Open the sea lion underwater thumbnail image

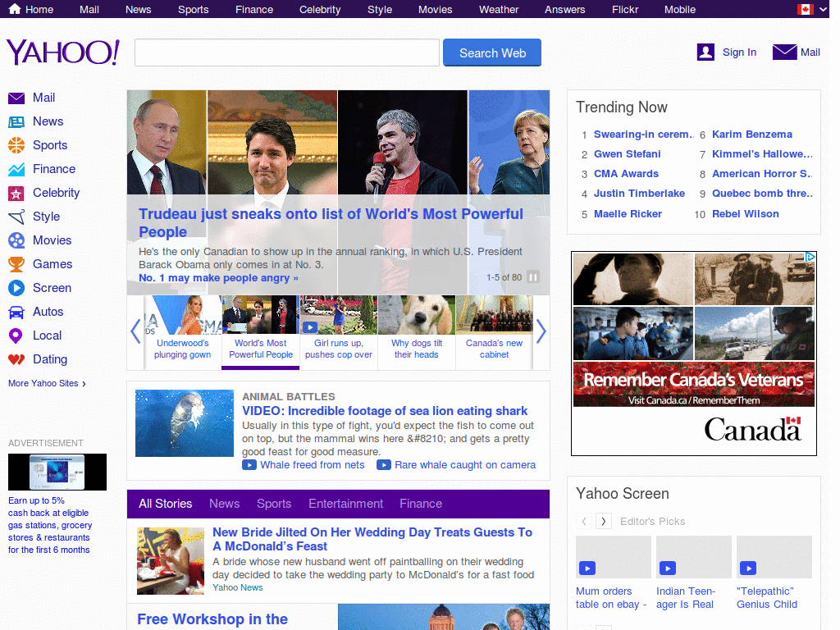185,423
